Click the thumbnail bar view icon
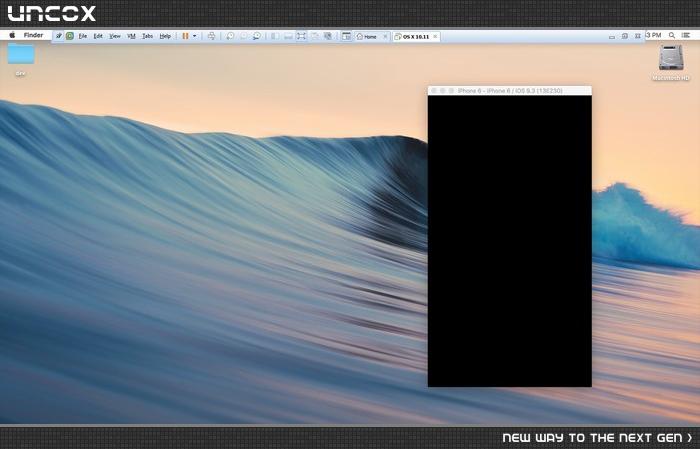This screenshot has width=700, height=449. click(288, 36)
